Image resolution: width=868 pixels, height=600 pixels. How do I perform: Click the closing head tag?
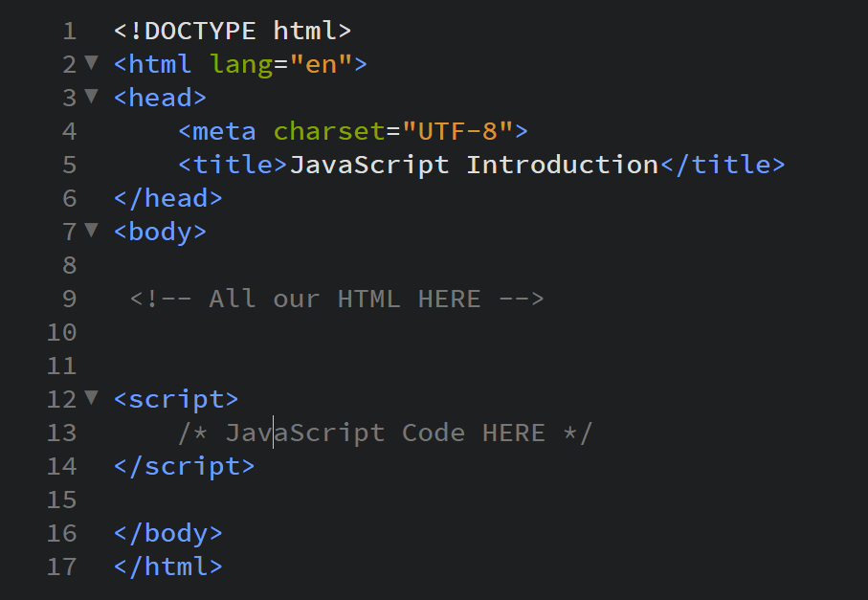pos(167,198)
